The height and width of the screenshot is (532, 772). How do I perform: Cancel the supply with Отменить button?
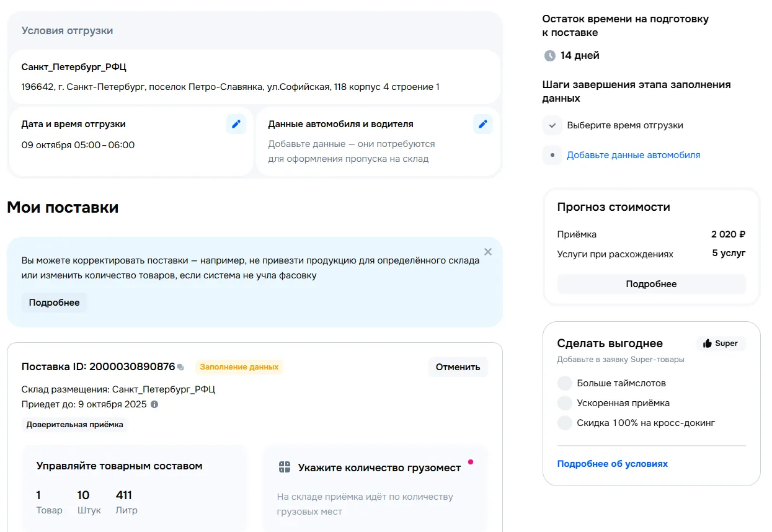click(x=458, y=367)
